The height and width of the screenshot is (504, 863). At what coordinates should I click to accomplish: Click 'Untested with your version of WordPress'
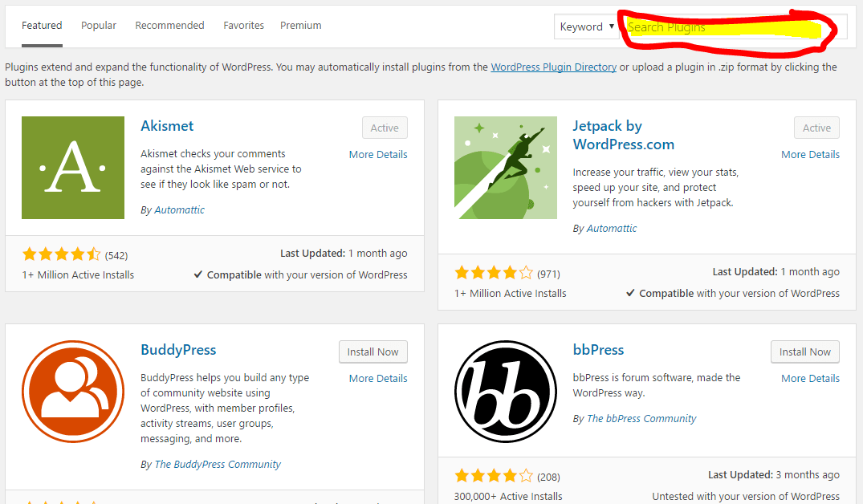tap(746, 496)
